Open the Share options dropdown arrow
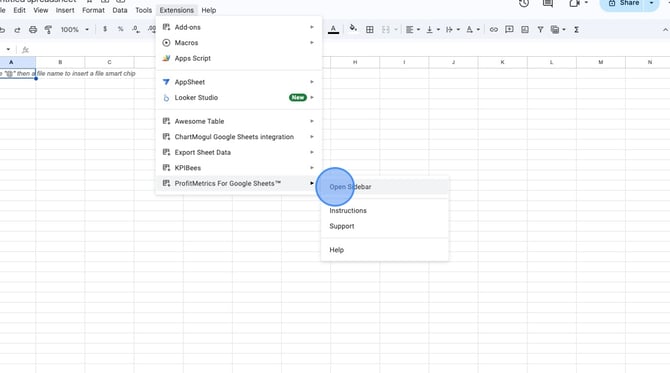Viewport: 670px width, 373px height. (651, 3)
